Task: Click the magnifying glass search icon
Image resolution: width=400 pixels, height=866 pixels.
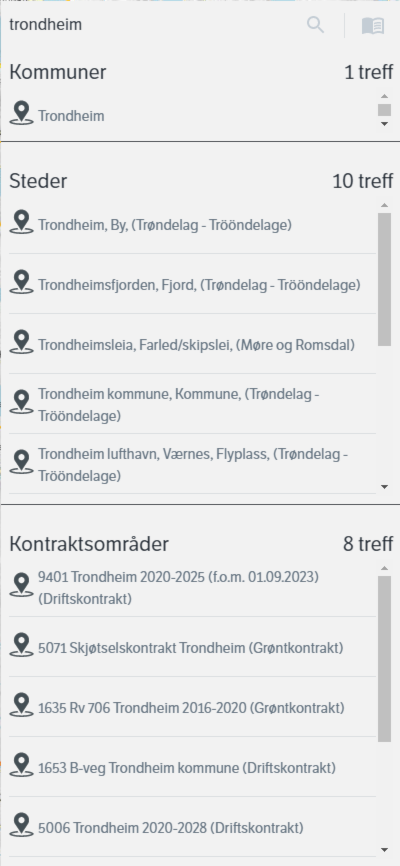Action: point(315,25)
